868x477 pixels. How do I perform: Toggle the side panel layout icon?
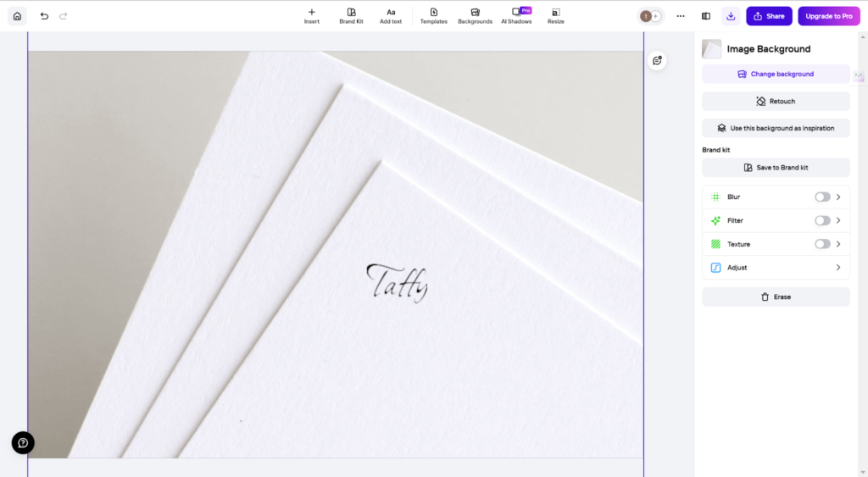tap(705, 16)
